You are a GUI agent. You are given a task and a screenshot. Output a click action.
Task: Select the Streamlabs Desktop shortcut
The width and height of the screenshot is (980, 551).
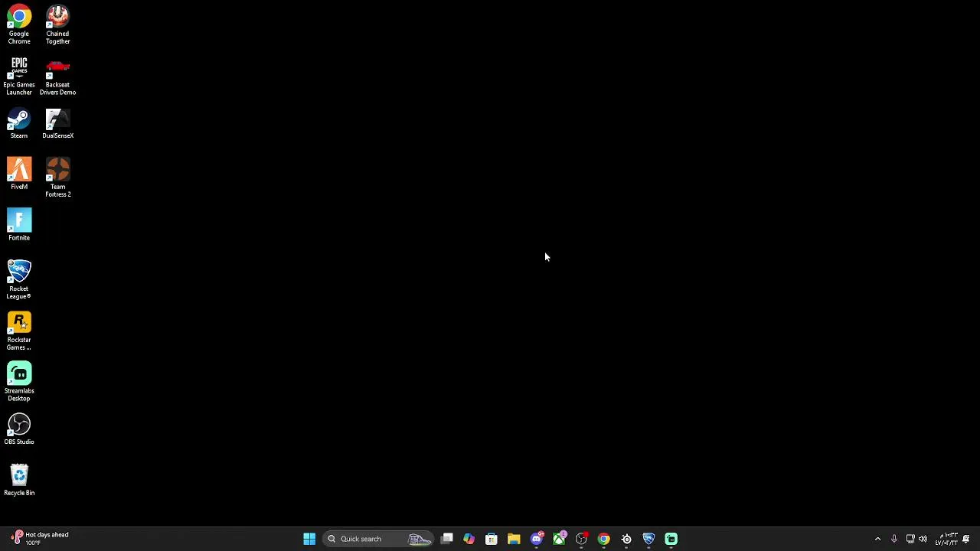click(19, 382)
